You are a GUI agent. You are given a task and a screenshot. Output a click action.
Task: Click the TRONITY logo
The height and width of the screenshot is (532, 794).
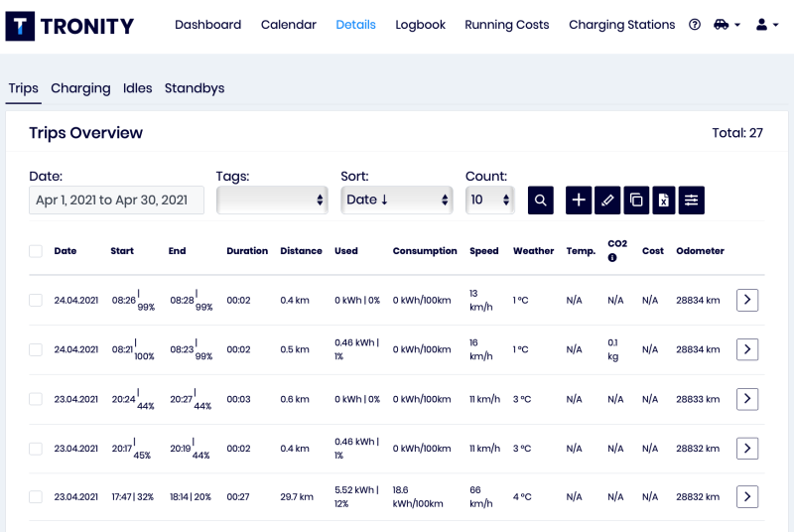(x=69, y=26)
